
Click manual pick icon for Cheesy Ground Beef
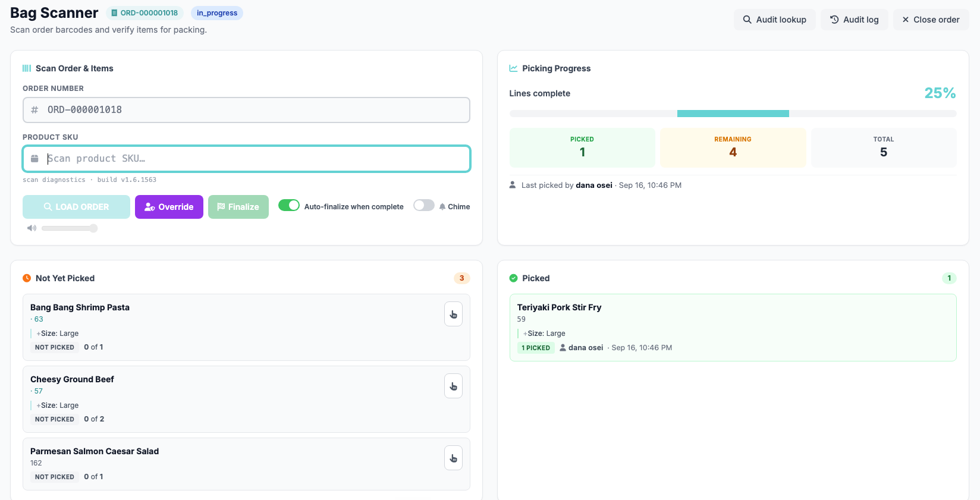click(453, 386)
